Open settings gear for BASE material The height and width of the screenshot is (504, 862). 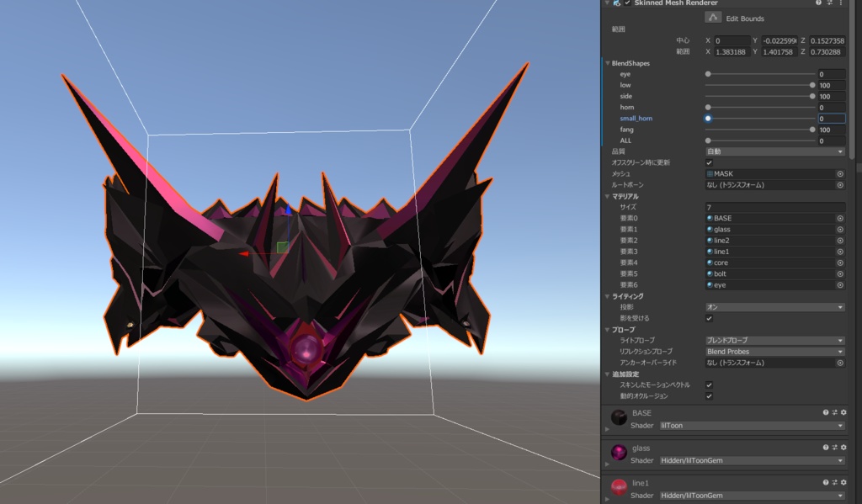(843, 412)
